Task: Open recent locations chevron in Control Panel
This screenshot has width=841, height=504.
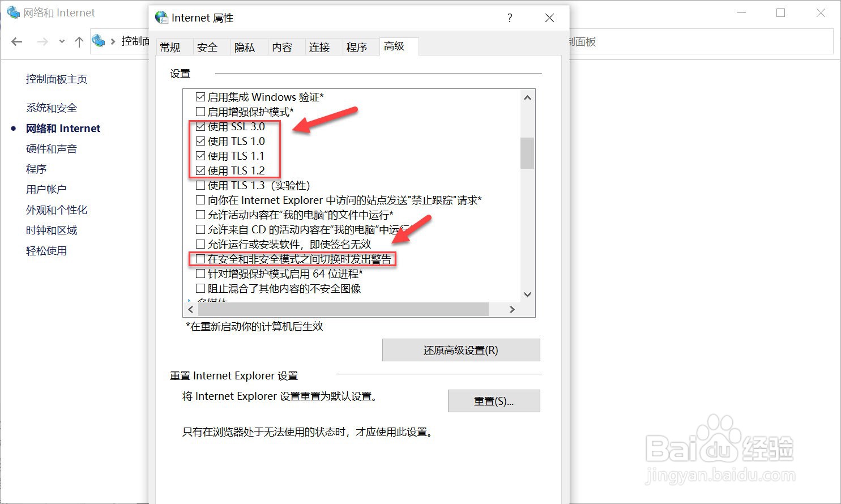Action: pyautogui.click(x=62, y=41)
